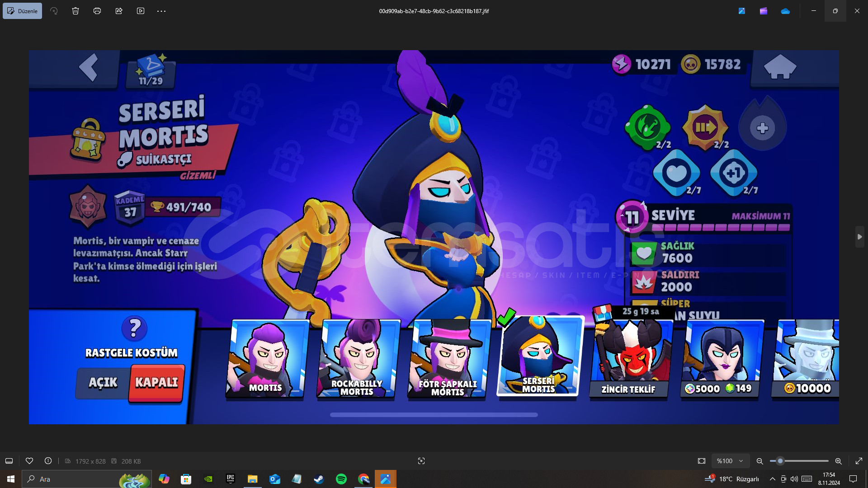Viewport: 868px width, 488px height.
Task: Click the fit to window icon
Action: click(x=702, y=461)
